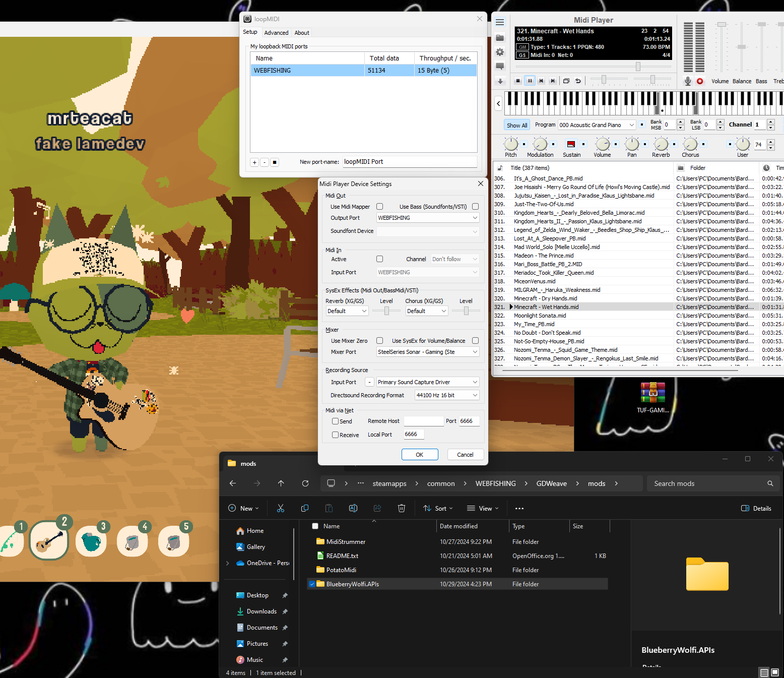The width and height of the screenshot is (784, 678).
Task: Click the Rename icon in Explorer toolbar
Action: point(353,508)
